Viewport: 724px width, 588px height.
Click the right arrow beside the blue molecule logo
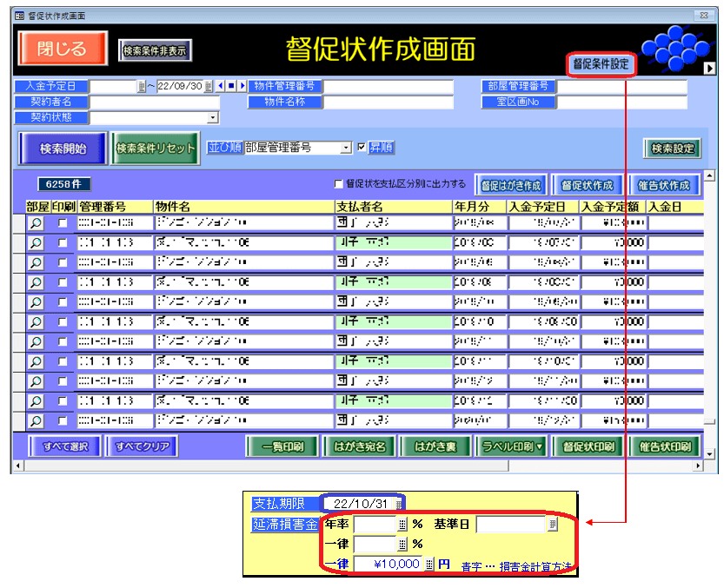coord(709,69)
